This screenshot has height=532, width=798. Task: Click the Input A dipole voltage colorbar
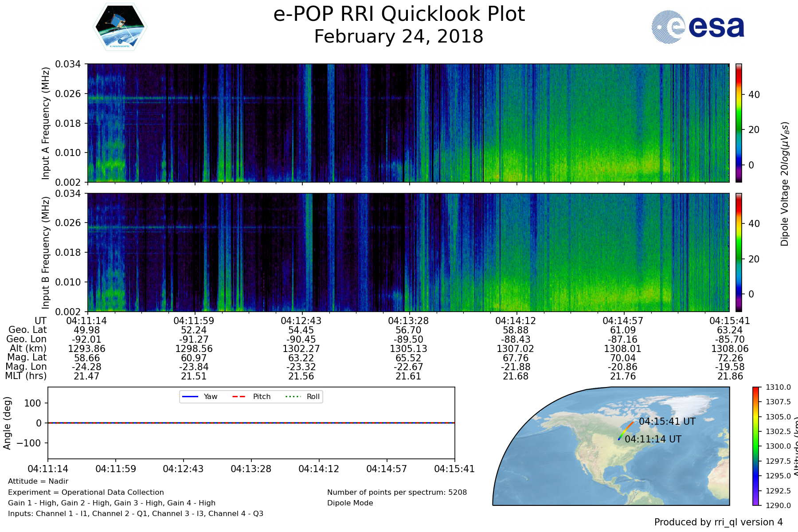click(739, 123)
